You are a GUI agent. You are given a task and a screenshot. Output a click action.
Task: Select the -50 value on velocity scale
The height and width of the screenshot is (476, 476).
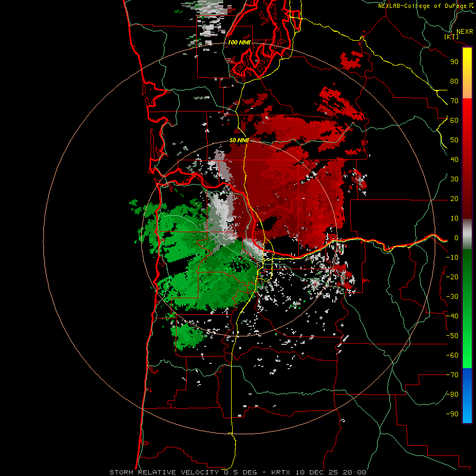click(x=452, y=336)
